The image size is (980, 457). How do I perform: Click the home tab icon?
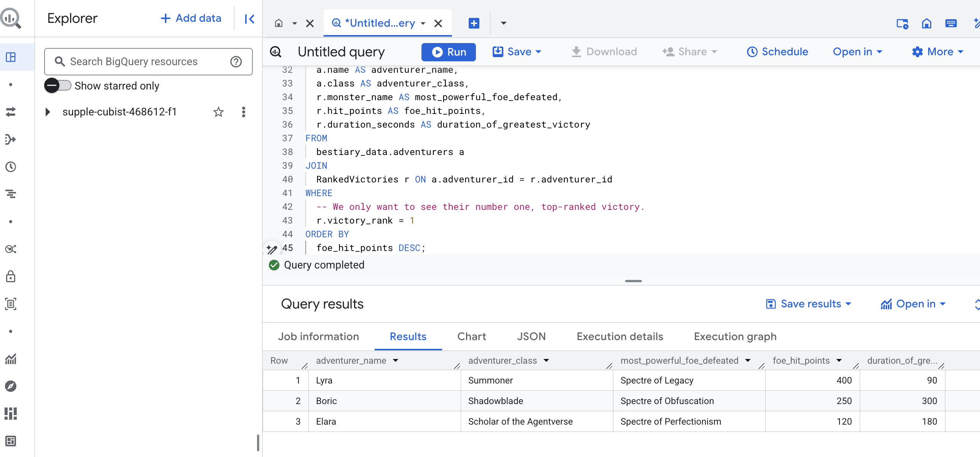point(279,23)
